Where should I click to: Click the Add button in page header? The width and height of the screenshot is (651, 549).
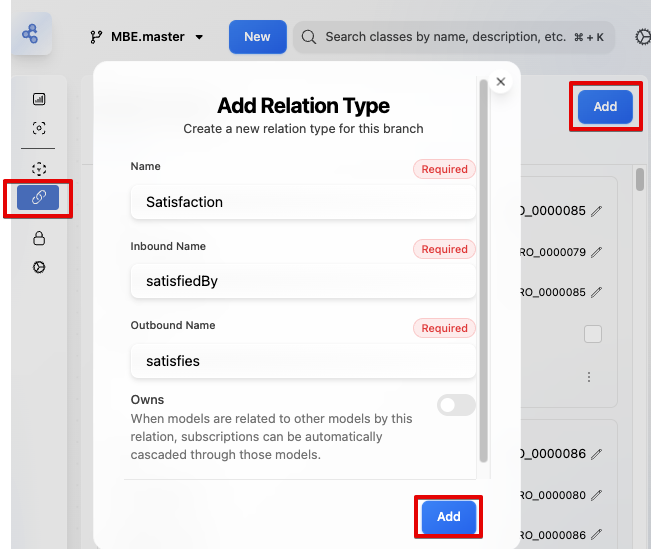coord(605,107)
